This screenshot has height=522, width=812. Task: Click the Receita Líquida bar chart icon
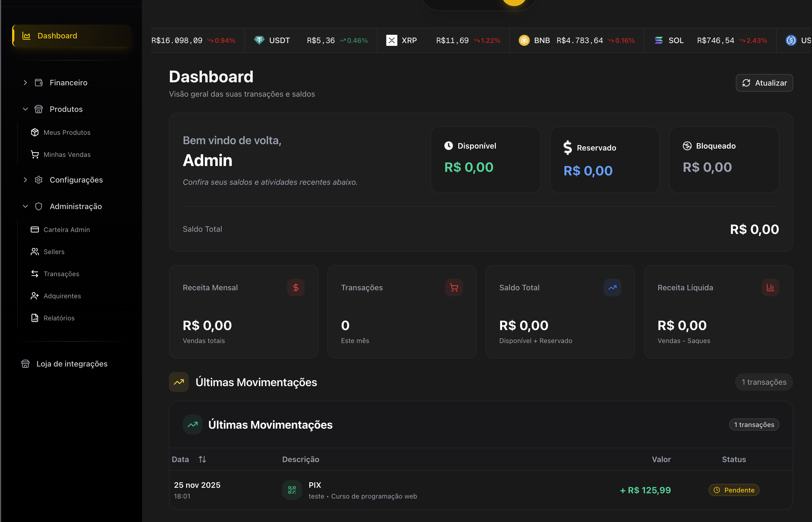tap(770, 288)
